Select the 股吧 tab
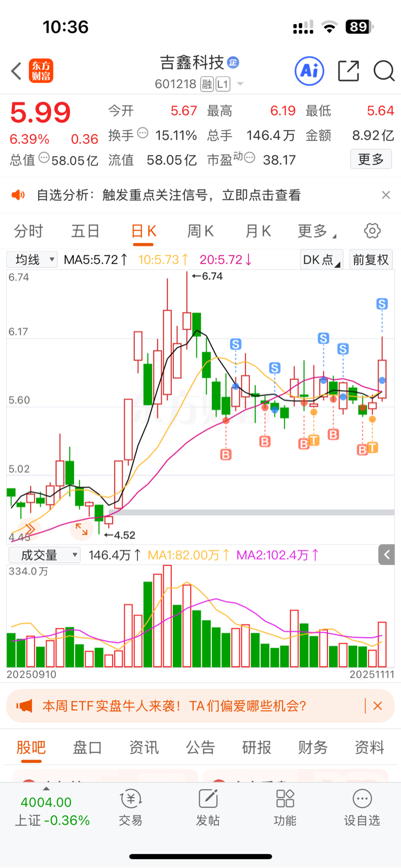Viewport: 401px width, 868px height. [x=31, y=747]
